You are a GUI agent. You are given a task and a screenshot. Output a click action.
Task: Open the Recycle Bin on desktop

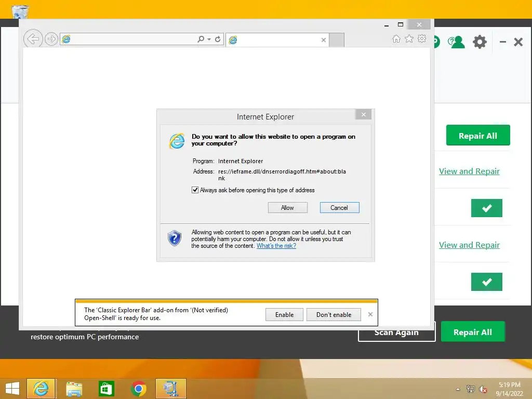click(20, 12)
